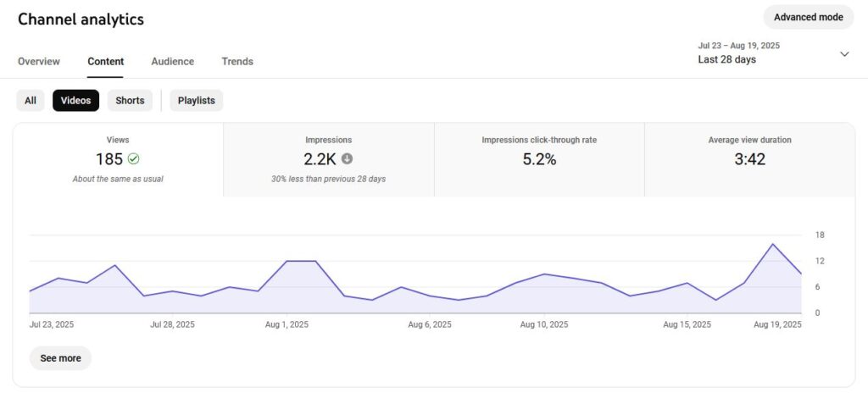This screenshot has width=868, height=393.
Task: Go to the Trends tab
Action: 237,61
